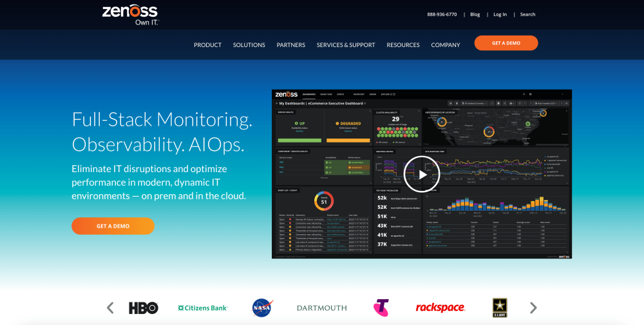Viewport: 644px width, 325px height.
Task: Click the Log In link
Action: click(x=500, y=14)
